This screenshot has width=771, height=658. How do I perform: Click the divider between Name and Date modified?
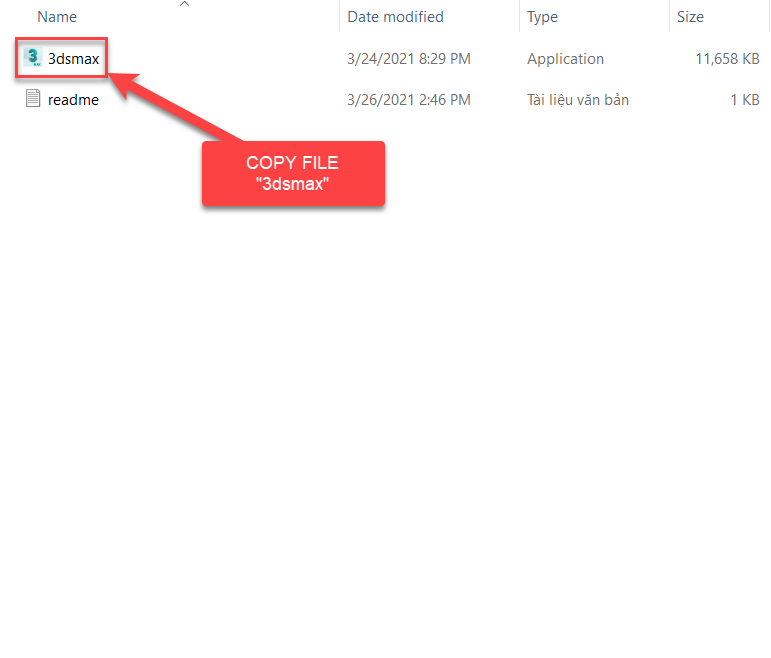click(340, 17)
